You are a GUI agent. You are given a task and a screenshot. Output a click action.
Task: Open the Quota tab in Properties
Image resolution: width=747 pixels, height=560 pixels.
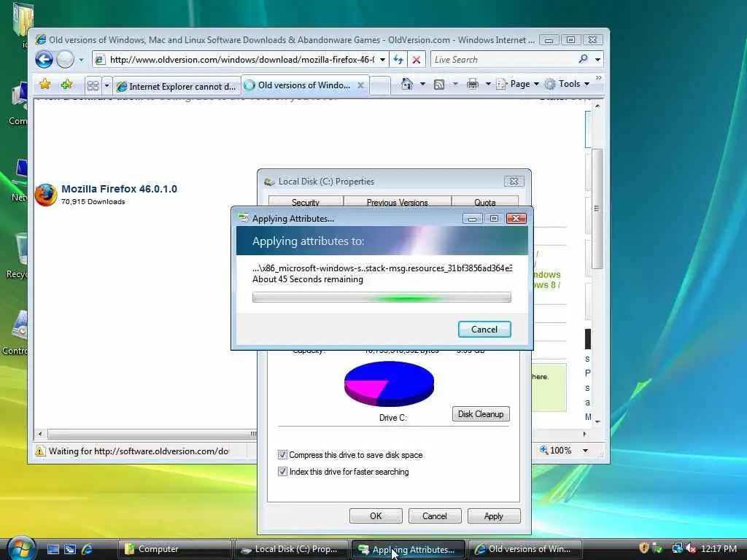[485, 202]
